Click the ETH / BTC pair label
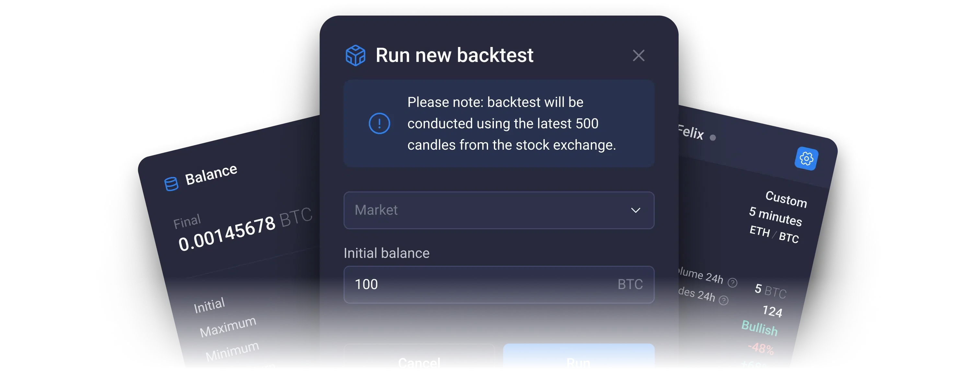980x384 pixels. (x=774, y=234)
